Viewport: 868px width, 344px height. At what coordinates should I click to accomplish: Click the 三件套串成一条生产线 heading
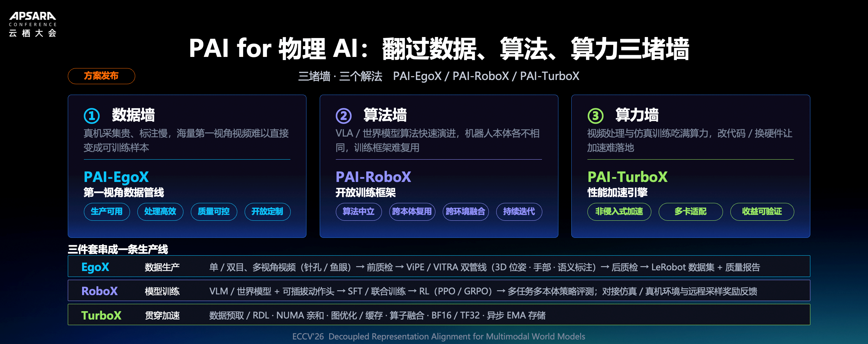click(118, 249)
